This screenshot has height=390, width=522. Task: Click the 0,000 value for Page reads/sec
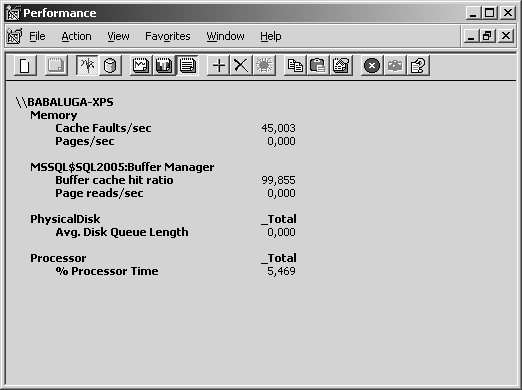[x=281, y=193]
